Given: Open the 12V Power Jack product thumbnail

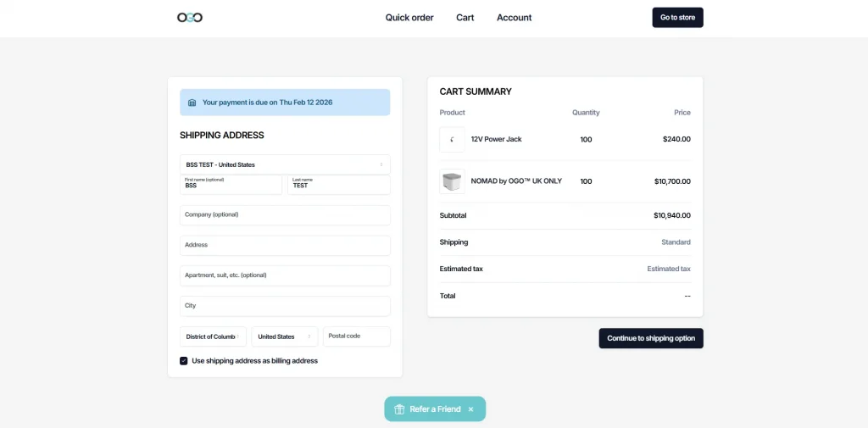Looking at the screenshot, I should (452, 139).
